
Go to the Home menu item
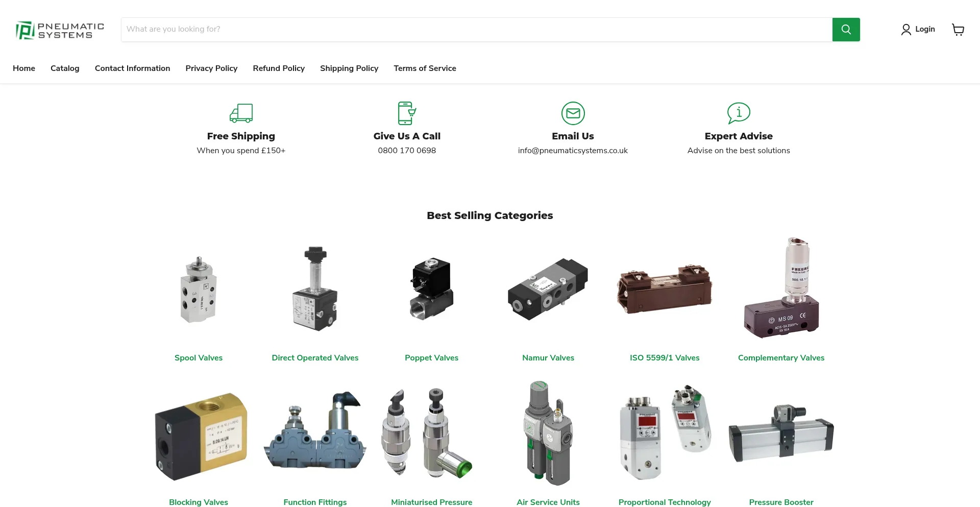tap(24, 68)
